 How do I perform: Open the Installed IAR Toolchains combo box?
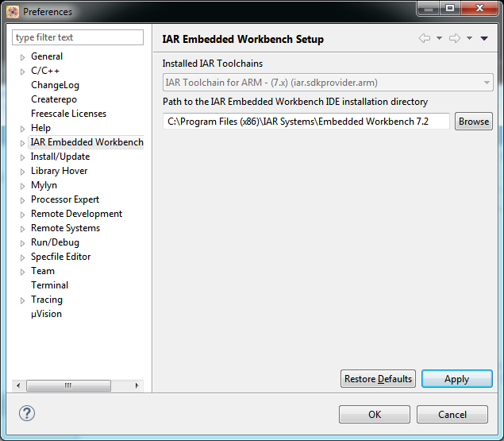[328, 83]
